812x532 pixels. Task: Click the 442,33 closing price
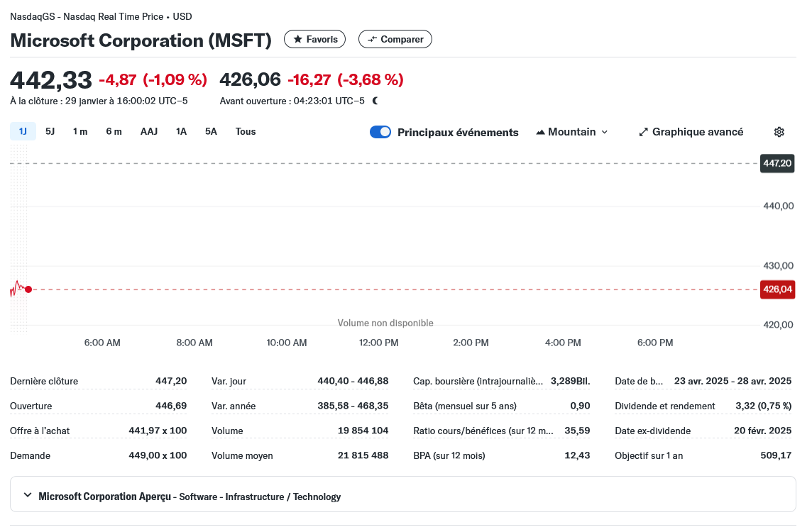51,80
